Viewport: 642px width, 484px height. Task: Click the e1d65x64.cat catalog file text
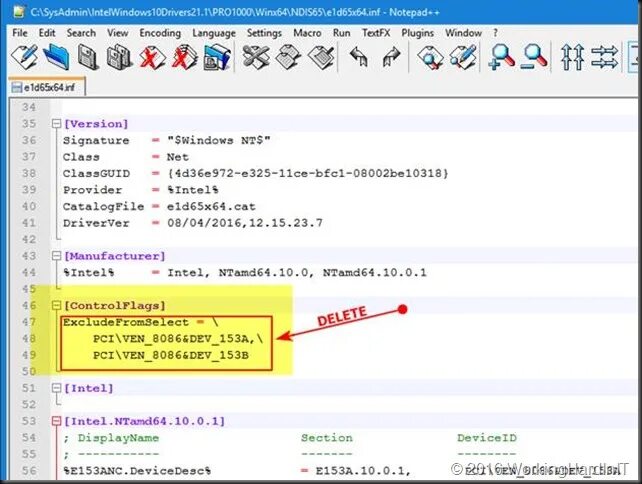click(211, 206)
